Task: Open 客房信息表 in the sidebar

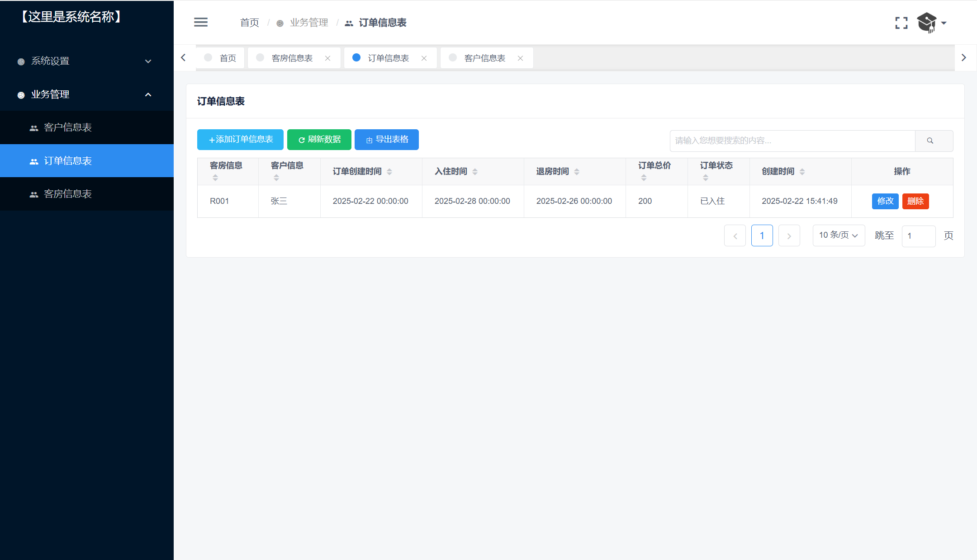Action: 68,194
